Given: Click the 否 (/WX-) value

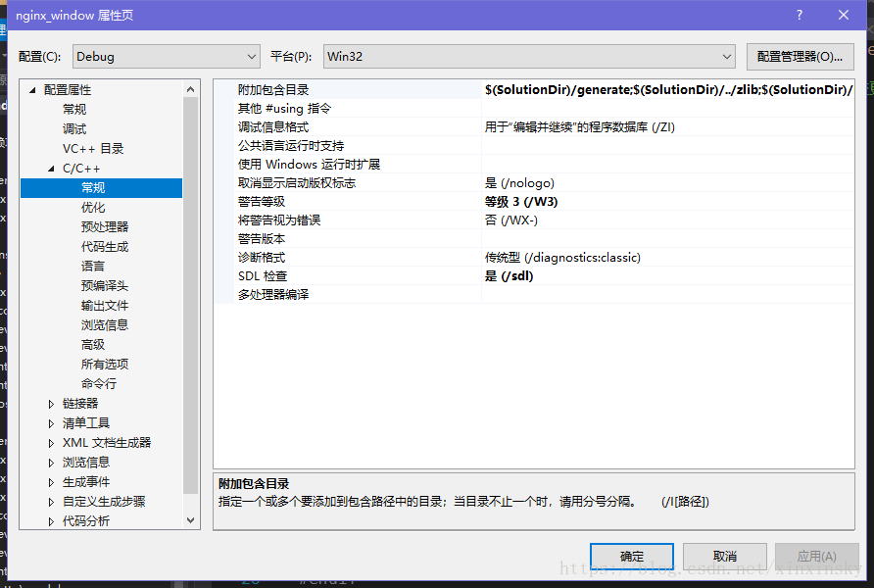Looking at the screenshot, I should 511,220.
